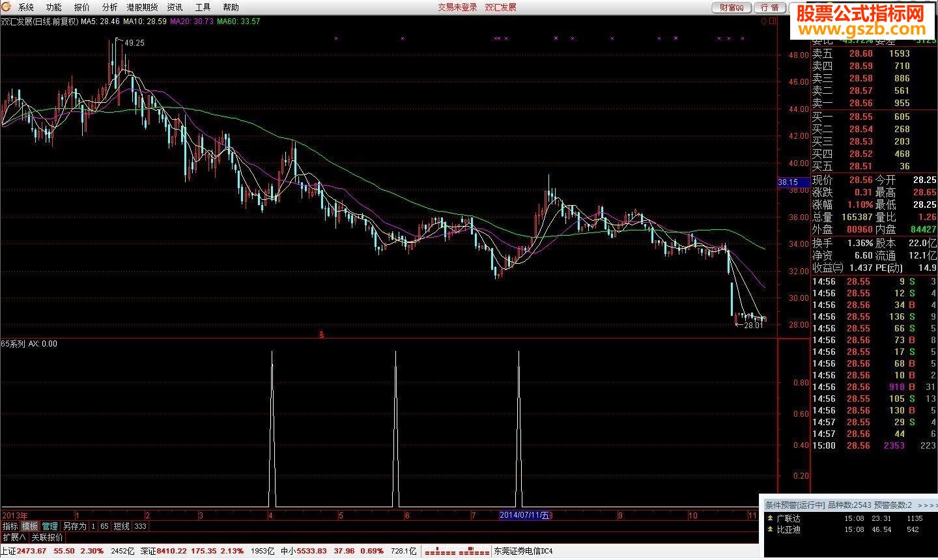This screenshot has width=938, height=560.
Task: Click the 收益(三) 1.437 value
Action: pos(860,268)
